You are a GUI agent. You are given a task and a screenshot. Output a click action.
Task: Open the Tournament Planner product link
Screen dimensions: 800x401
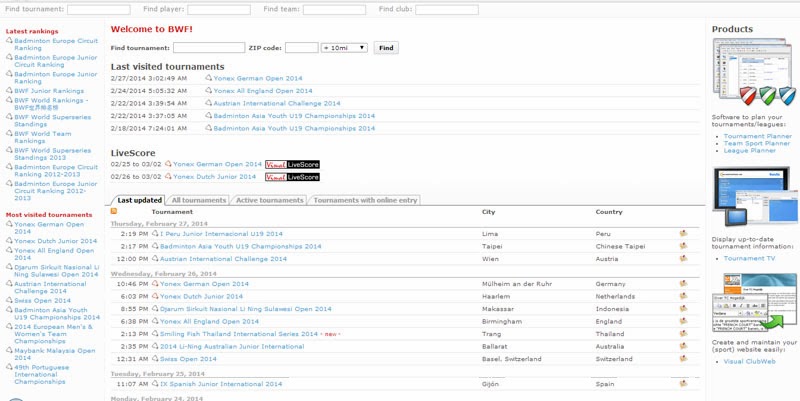pos(758,136)
